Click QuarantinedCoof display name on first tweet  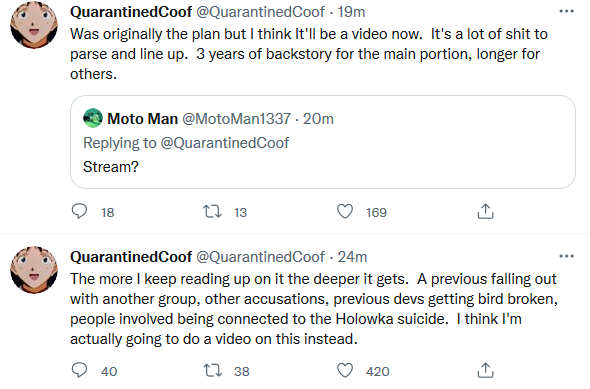pos(131,12)
